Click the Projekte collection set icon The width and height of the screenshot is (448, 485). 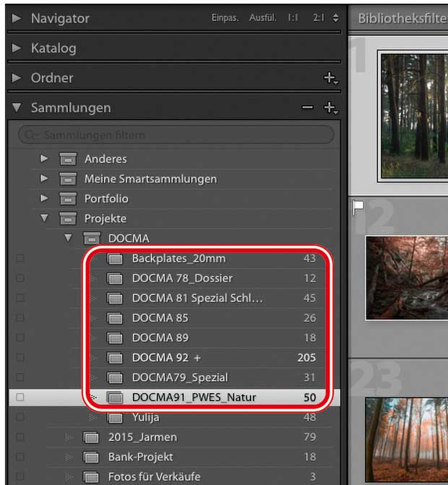tap(68, 218)
